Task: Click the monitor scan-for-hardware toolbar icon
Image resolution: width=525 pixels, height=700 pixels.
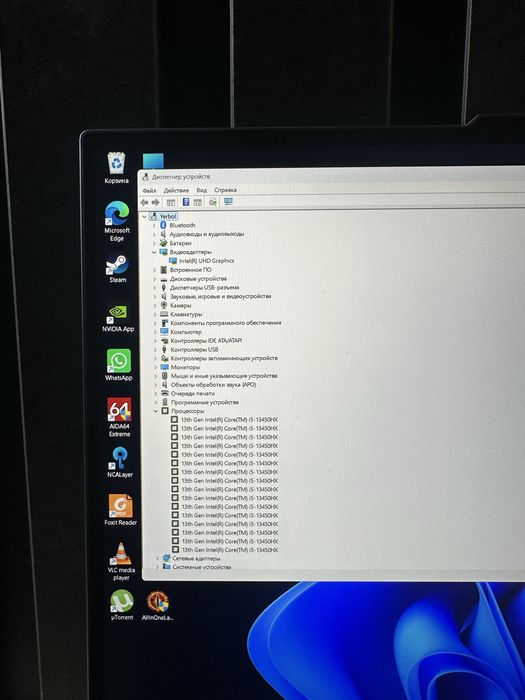Action: pos(229,202)
